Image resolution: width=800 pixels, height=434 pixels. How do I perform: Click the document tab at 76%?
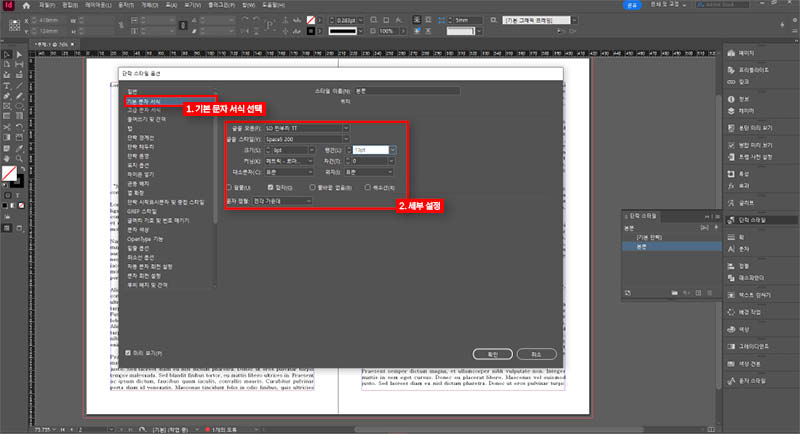[53, 44]
